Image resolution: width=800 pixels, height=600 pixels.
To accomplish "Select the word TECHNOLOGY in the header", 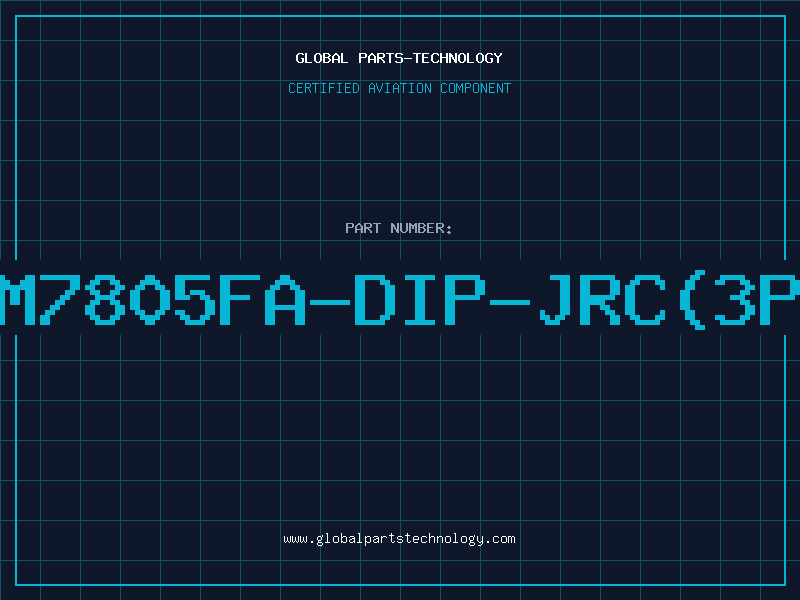I will point(458,58).
